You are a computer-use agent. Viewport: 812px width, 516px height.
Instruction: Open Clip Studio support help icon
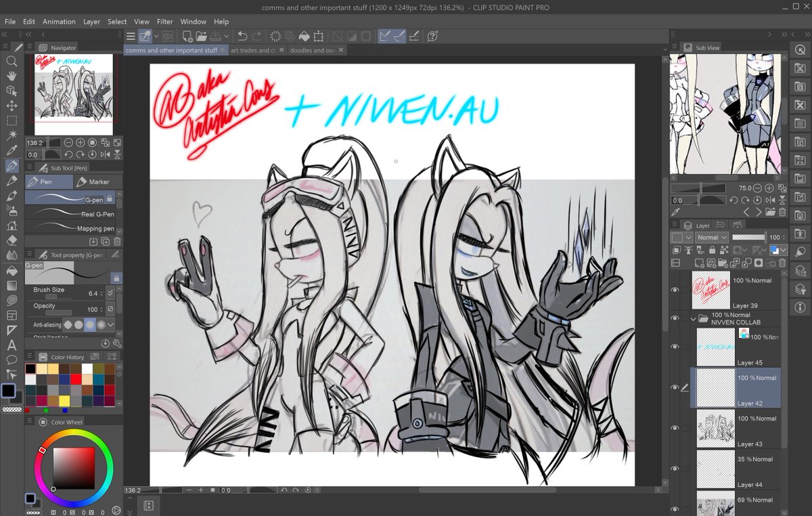pos(432,36)
